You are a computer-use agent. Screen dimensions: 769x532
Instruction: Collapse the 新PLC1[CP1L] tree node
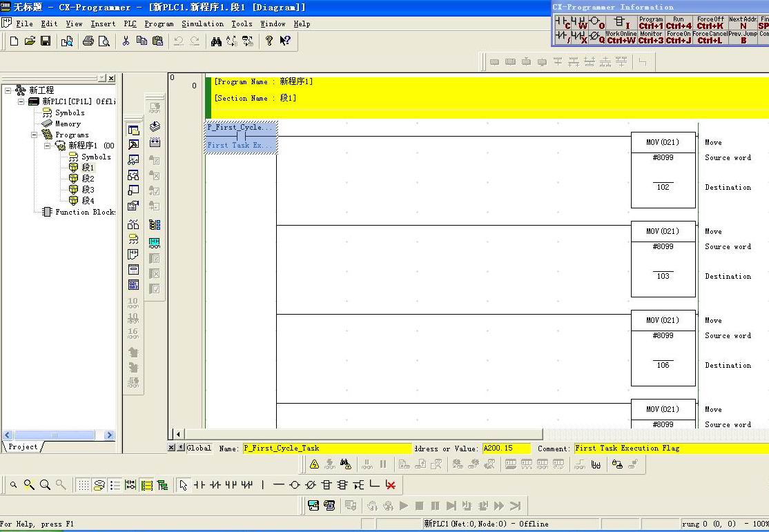point(21,101)
